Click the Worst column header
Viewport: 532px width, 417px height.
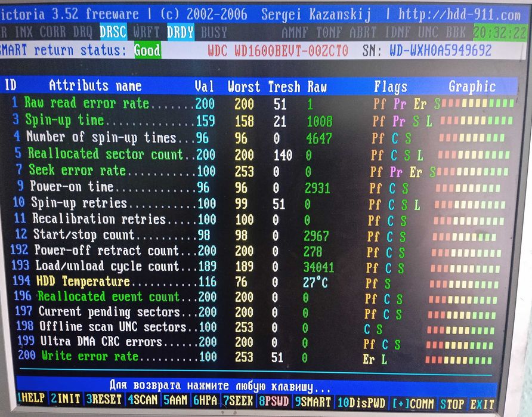click(x=243, y=87)
